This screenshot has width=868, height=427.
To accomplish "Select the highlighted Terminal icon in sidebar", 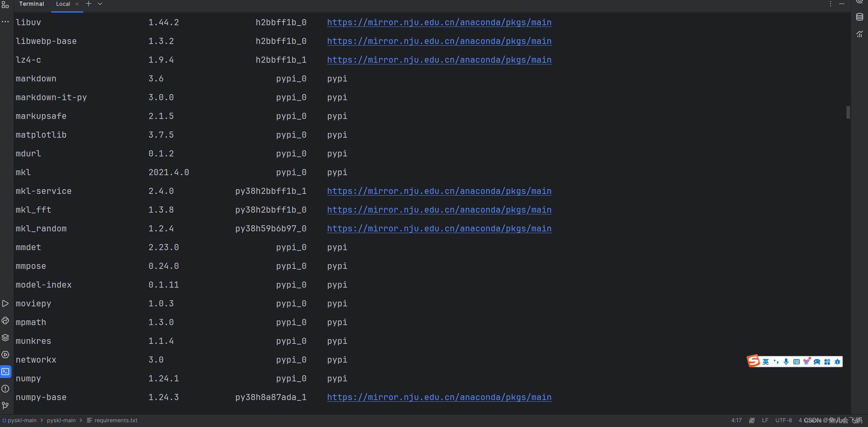I will (5, 372).
